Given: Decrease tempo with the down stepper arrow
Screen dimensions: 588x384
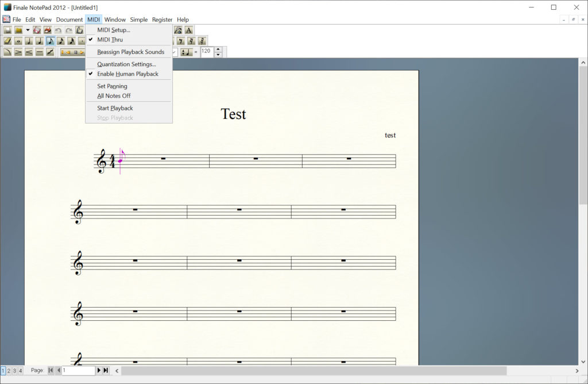Looking at the screenshot, I should tap(218, 55).
